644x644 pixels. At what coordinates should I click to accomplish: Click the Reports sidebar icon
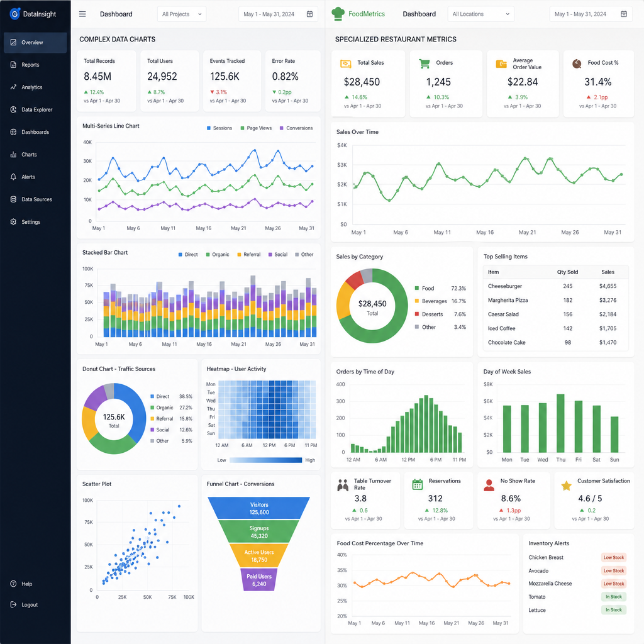14,65
